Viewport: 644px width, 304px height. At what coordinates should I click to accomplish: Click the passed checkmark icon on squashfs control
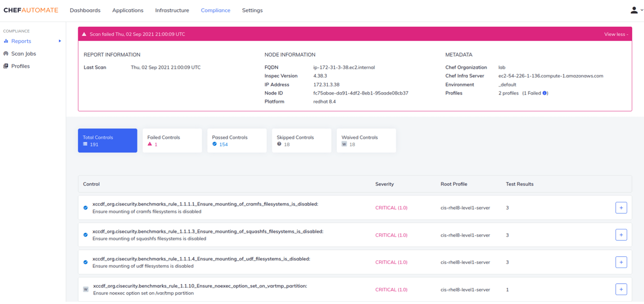point(86,235)
